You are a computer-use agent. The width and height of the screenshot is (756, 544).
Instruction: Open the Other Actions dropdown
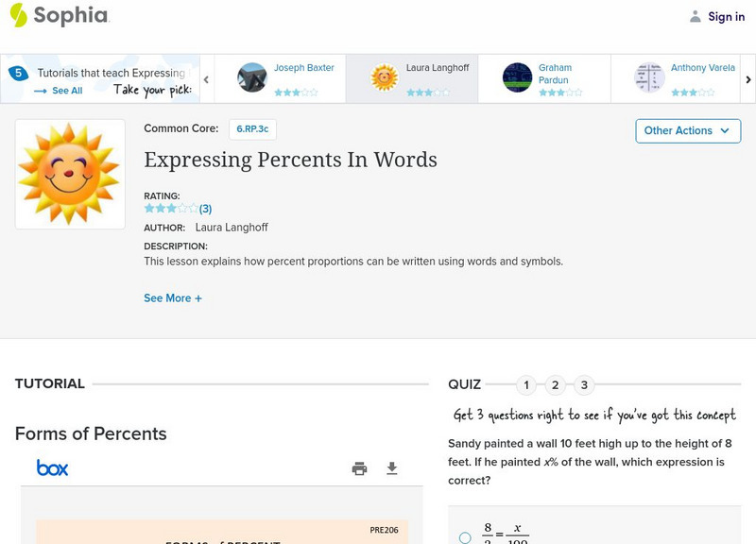687,130
